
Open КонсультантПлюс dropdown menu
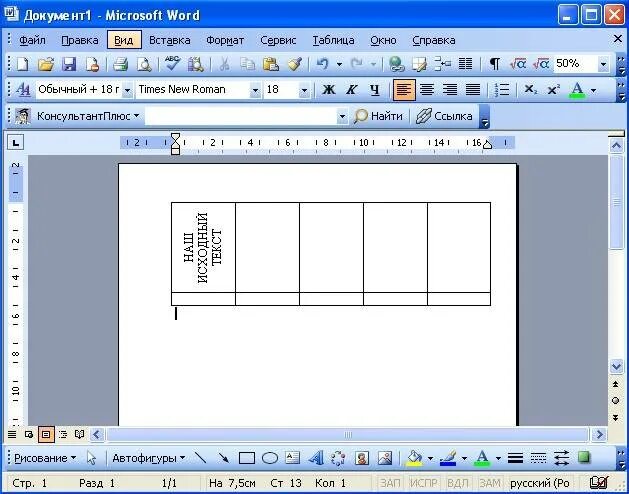pyautogui.click(x=88, y=116)
